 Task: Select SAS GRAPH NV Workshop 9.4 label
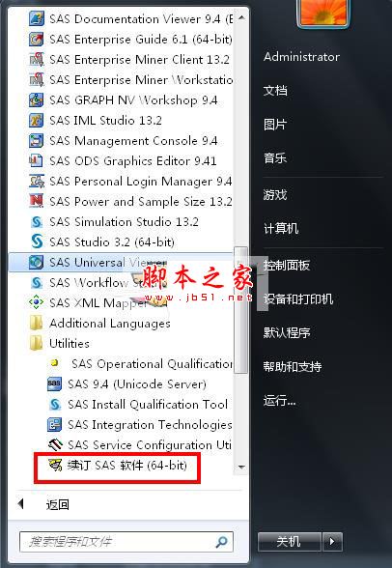point(133,99)
